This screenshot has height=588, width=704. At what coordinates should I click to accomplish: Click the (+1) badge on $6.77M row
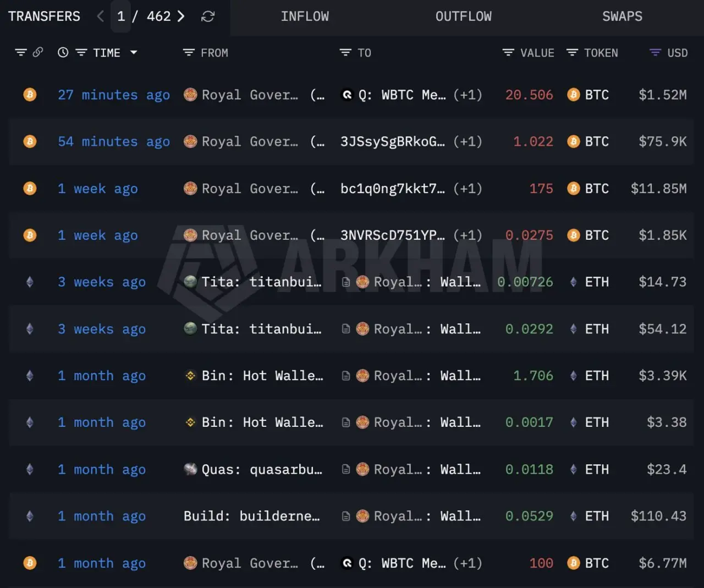pyautogui.click(x=468, y=563)
